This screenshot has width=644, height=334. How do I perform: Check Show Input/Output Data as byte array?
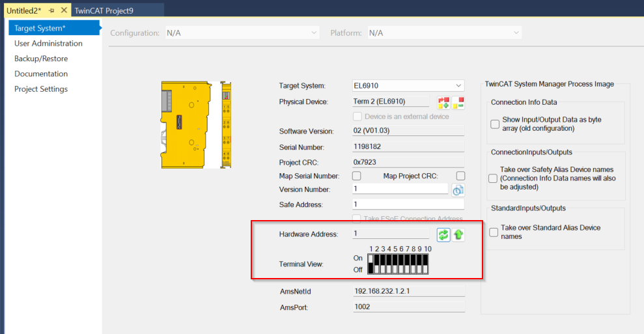click(495, 124)
